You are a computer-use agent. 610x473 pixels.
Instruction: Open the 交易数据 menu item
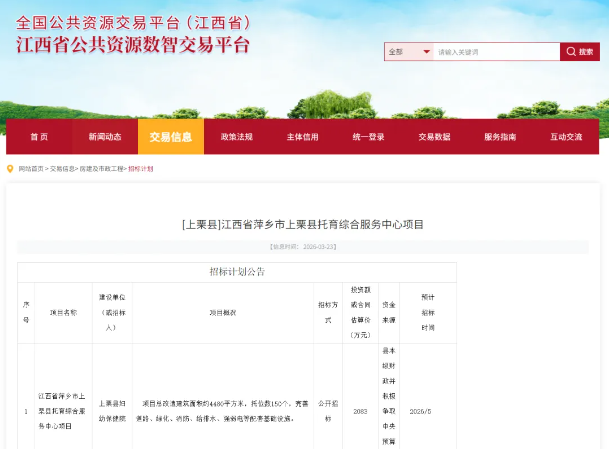click(435, 137)
